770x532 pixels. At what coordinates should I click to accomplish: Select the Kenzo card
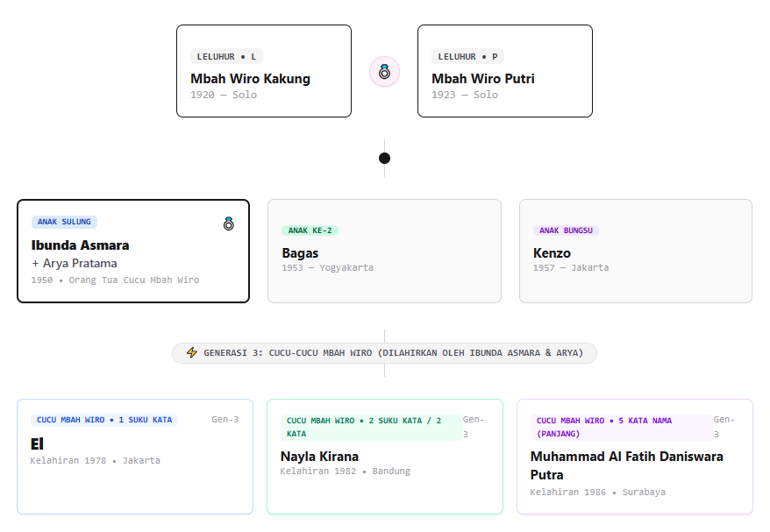(x=636, y=251)
